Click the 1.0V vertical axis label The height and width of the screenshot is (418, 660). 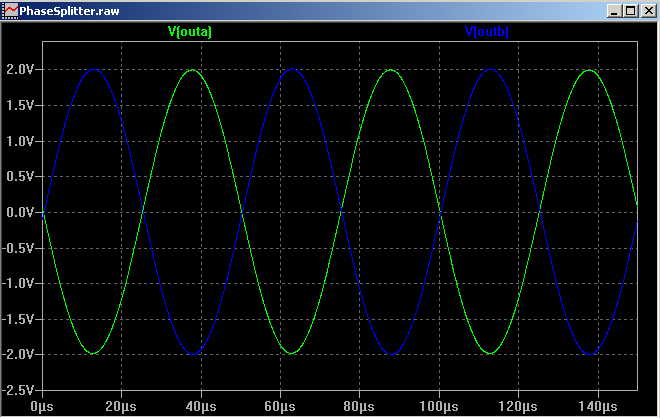[20, 141]
